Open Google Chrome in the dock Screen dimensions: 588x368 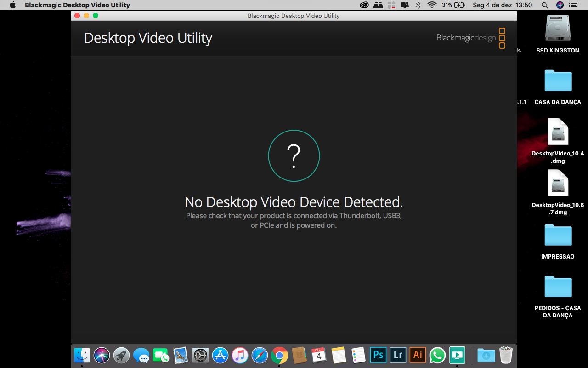click(279, 355)
